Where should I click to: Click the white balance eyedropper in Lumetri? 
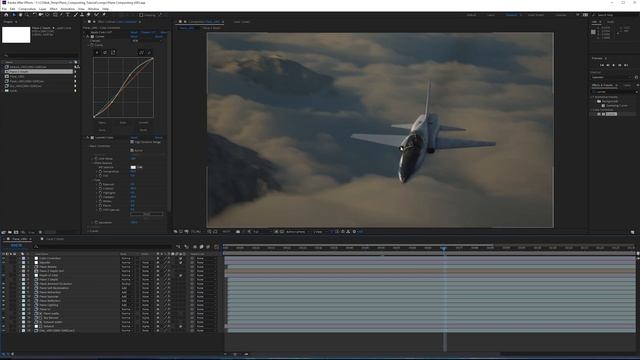[140, 167]
